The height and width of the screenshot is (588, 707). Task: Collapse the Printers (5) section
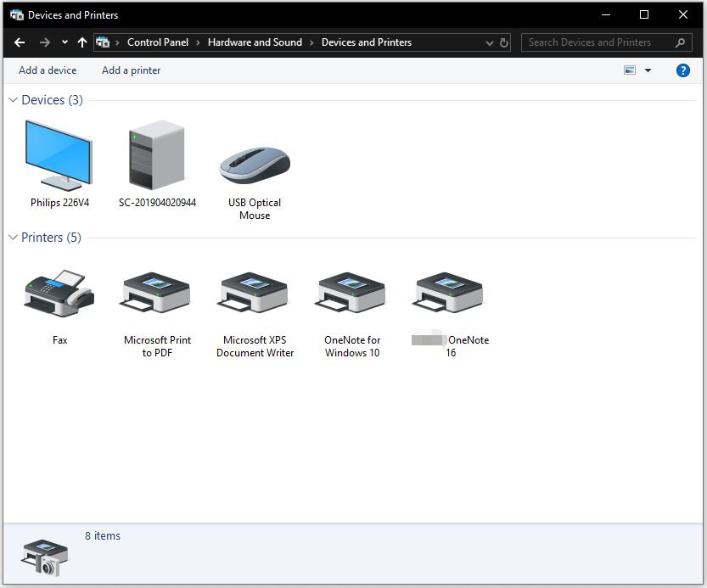13,237
